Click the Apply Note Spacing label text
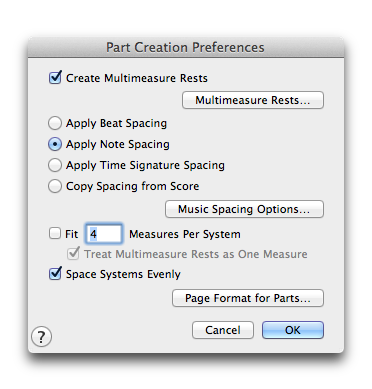 [x=118, y=144]
